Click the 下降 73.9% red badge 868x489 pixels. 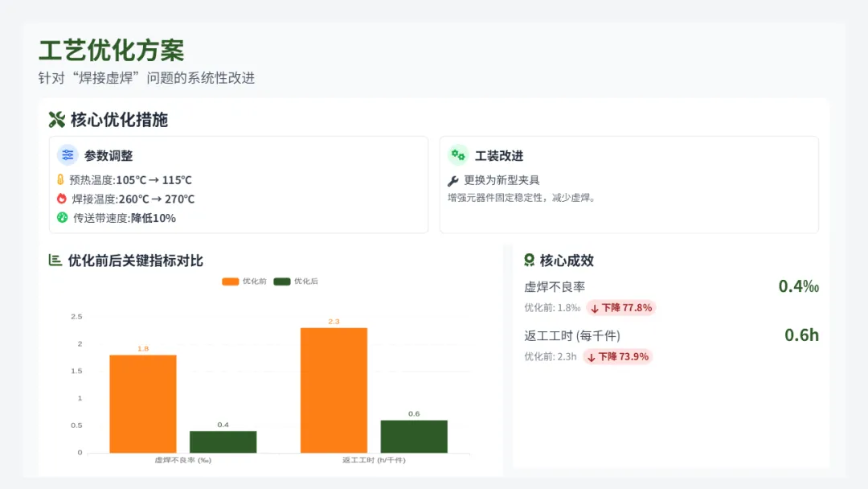[618, 356]
